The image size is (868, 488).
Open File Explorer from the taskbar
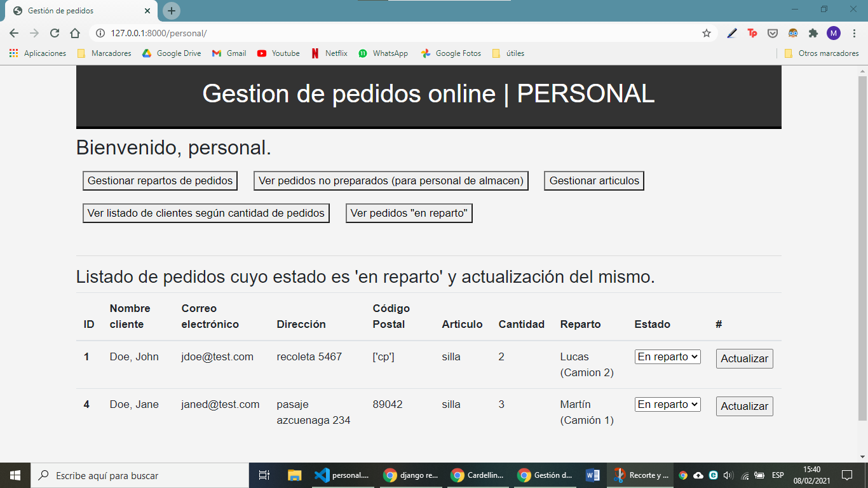294,475
